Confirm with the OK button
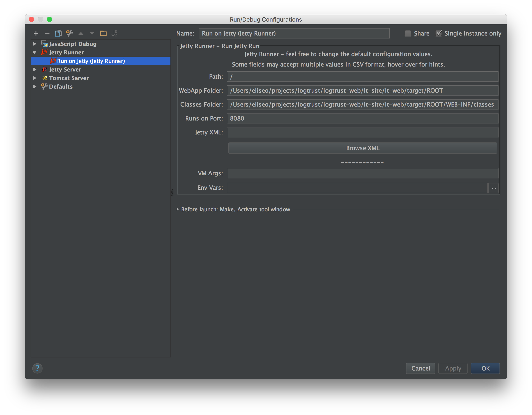This screenshot has width=532, height=415. [x=485, y=368]
